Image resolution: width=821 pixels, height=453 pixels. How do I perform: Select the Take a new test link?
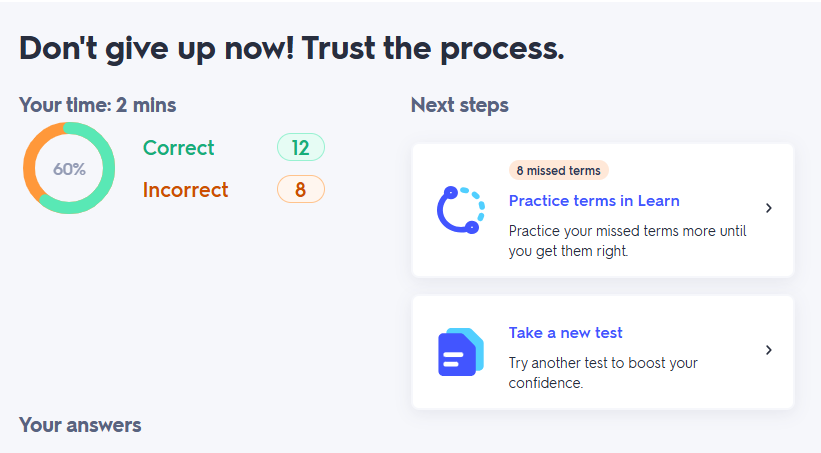pyautogui.click(x=566, y=333)
